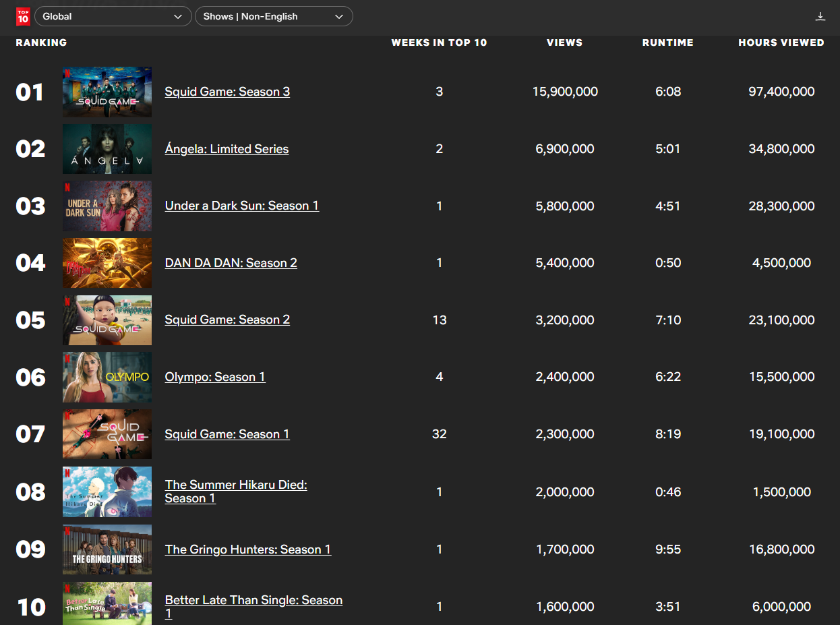840x625 pixels.
Task: Open Under a Dark Sun: Season 1 link
Action: [242, 206]
